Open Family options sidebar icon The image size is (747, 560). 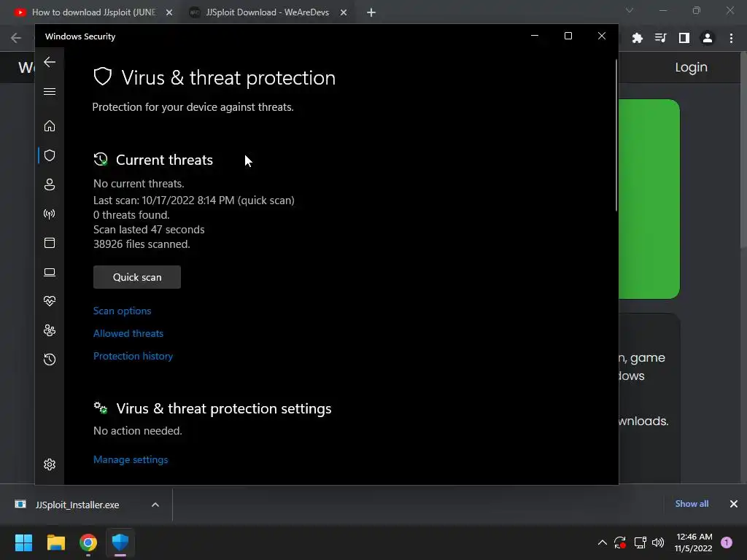click(50, 330)
